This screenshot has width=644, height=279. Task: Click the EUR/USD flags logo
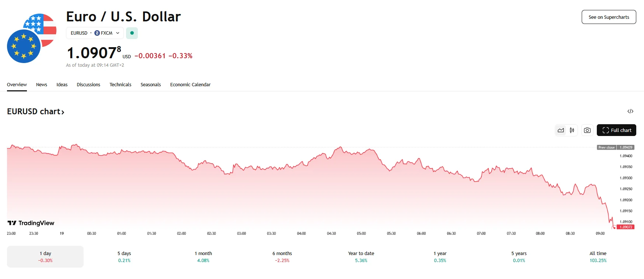click(x=32, y=38)
